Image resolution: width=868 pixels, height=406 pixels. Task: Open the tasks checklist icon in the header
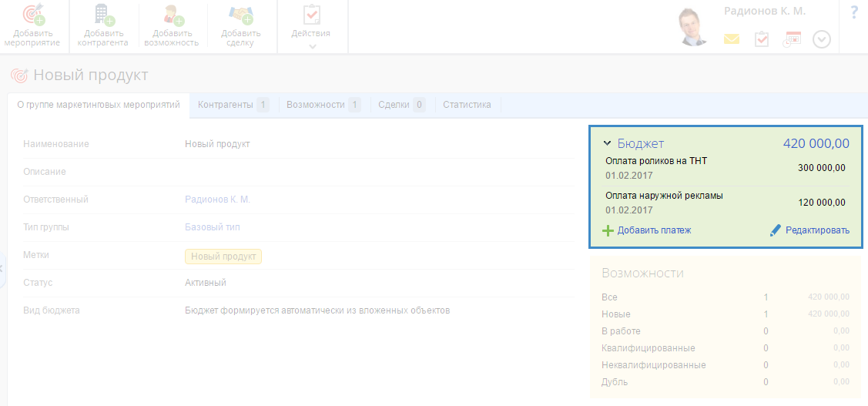pyautogui.click(x=761, y=39)
